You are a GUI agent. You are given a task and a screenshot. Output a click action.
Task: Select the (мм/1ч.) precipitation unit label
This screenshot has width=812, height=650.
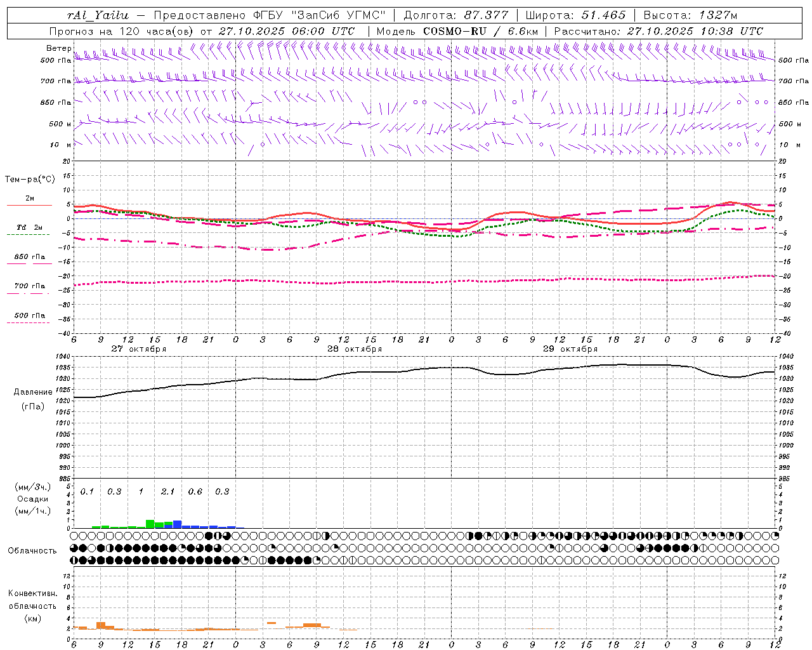pyautogui.click(x=33, y=511)
